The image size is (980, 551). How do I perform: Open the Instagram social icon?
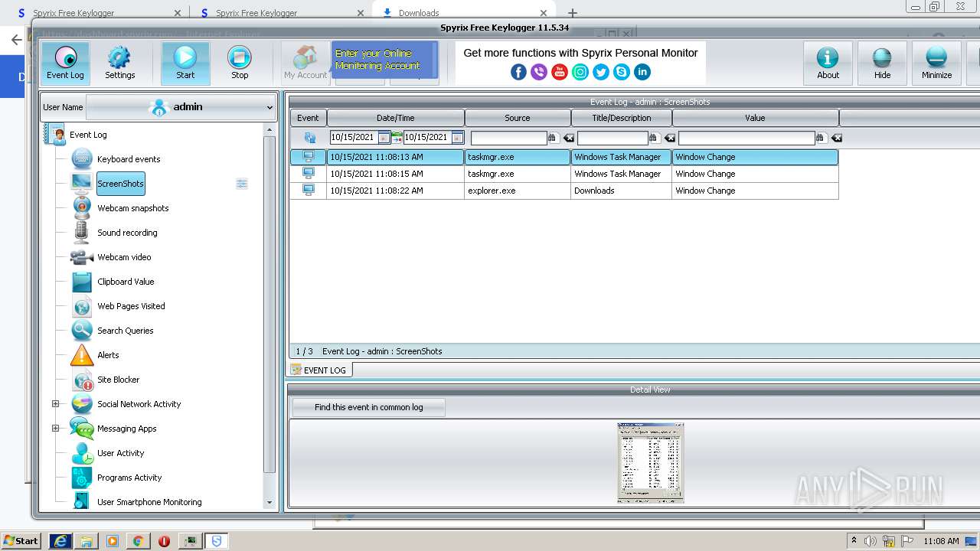pos(580,72)
